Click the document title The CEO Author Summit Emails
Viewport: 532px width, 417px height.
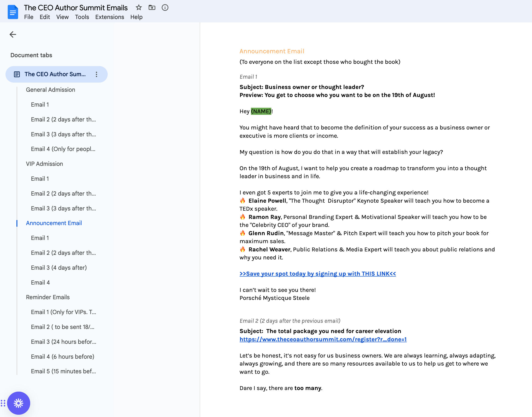tap(76, 8)
